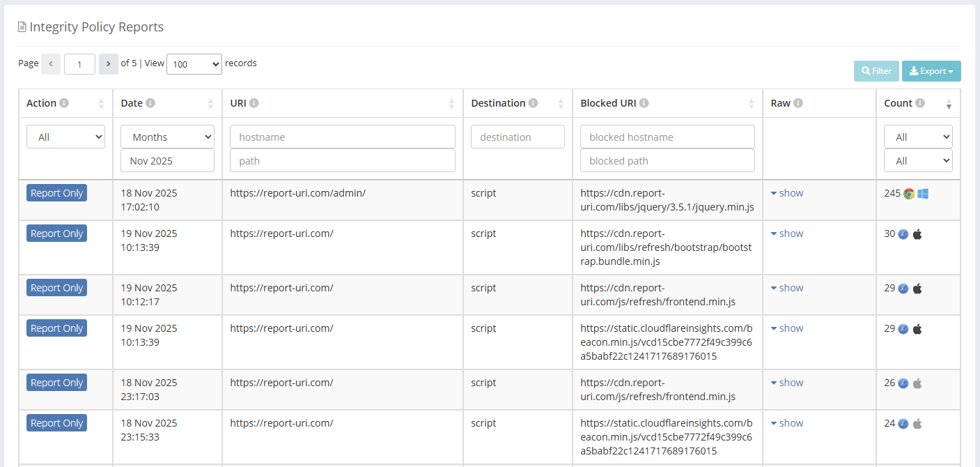The width and height of the screenshot is (980, 467).
Task: Open the Months date range dropdown
Action: click(x=167, y=137)
